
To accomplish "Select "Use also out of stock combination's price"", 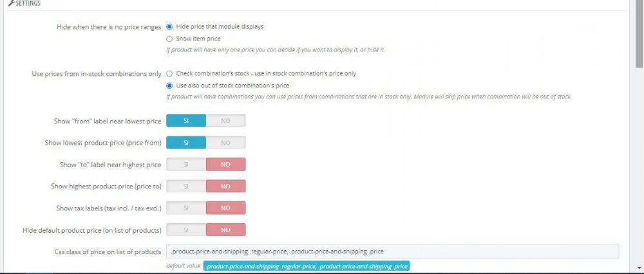I will [169, 86].
